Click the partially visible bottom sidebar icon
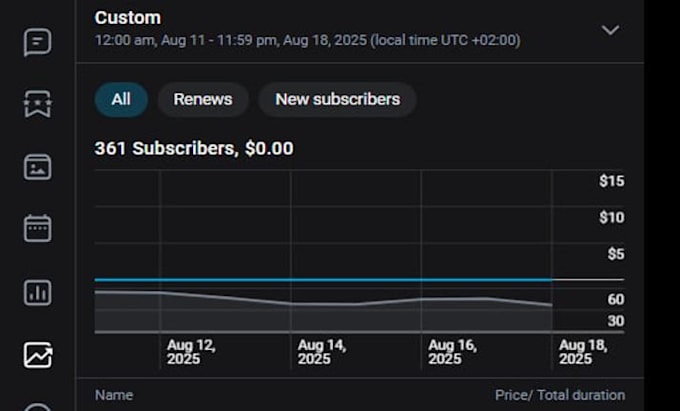 coord(37,407)
